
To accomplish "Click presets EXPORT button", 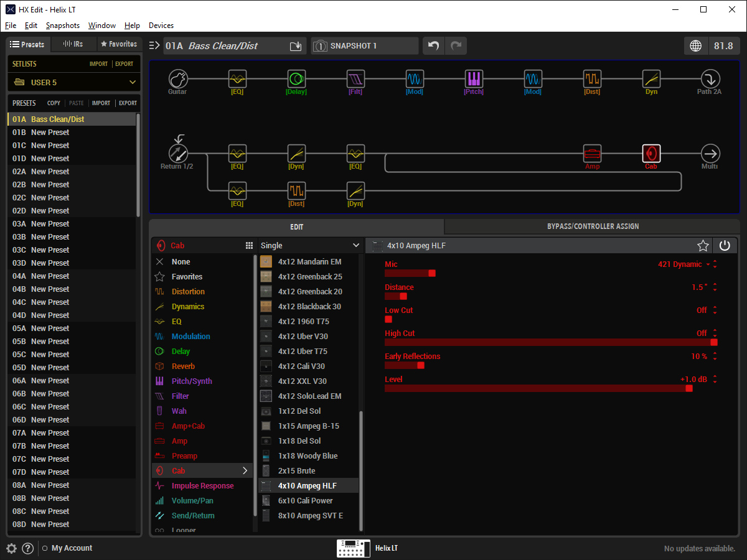I will point(128,103).
